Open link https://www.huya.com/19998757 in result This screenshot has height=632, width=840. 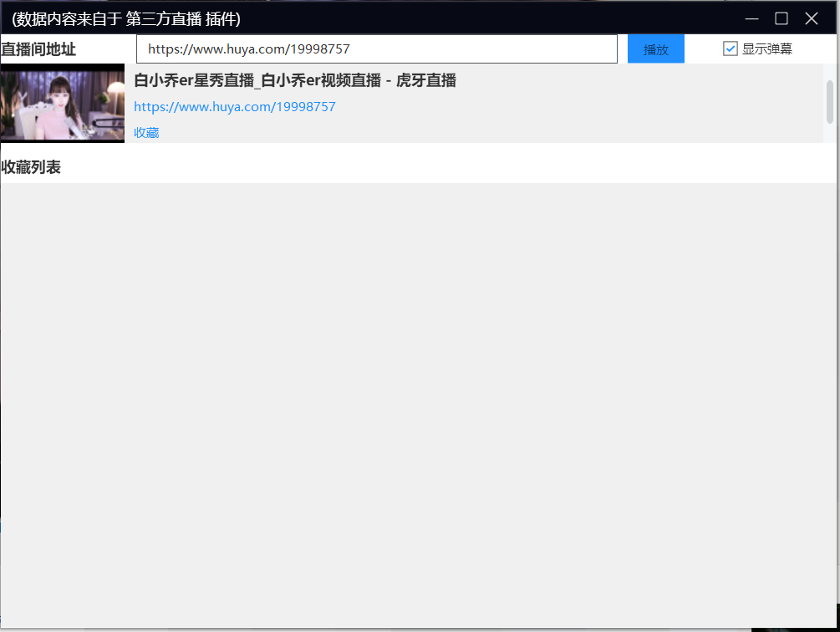click(x=234, y=106)
